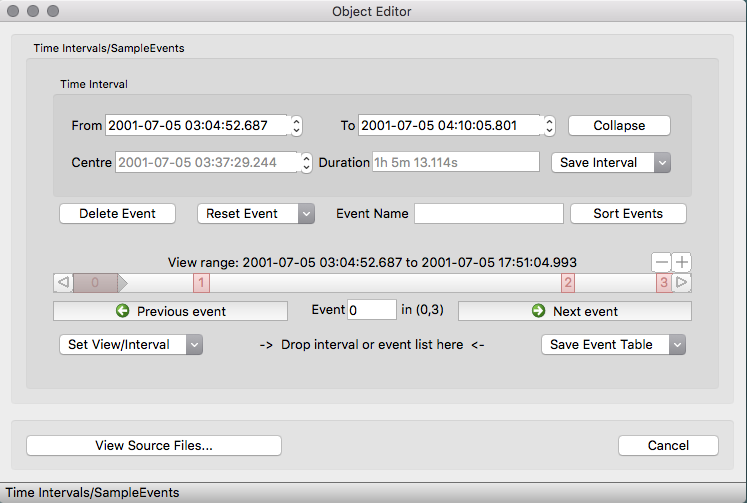The height and width of the screenshot is (503, 747).
Task: Open View Source Files dialog
Action: point(154,445)
